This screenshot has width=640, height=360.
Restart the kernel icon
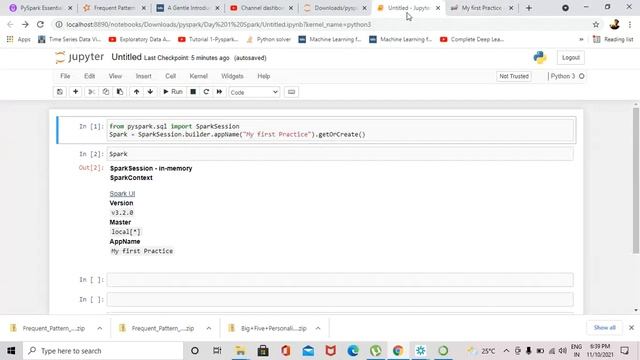[206, 92]
